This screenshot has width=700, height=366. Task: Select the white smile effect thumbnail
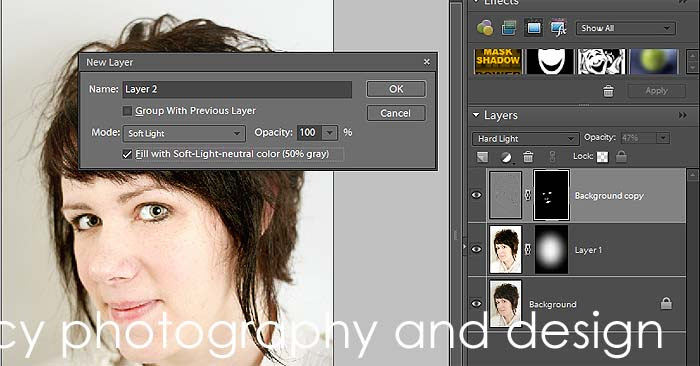pyautogui.click(x=550, y=62)
